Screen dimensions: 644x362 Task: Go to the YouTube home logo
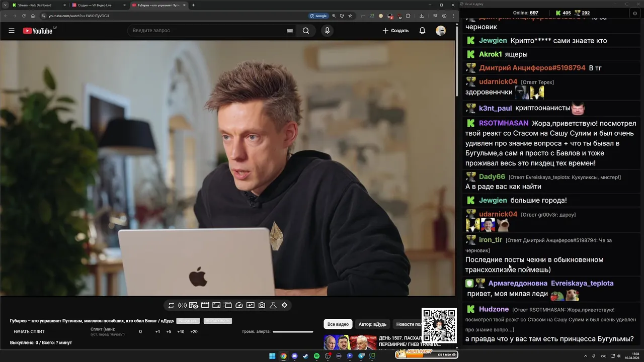click(38, 31)
